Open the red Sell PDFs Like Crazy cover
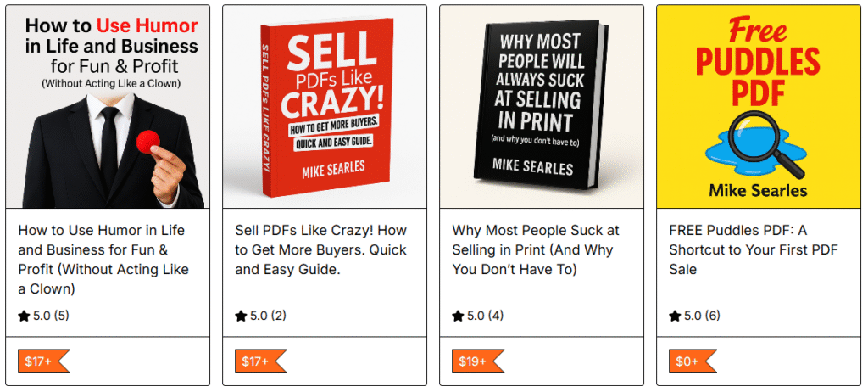The image size is (868, 392). [325, 107]
